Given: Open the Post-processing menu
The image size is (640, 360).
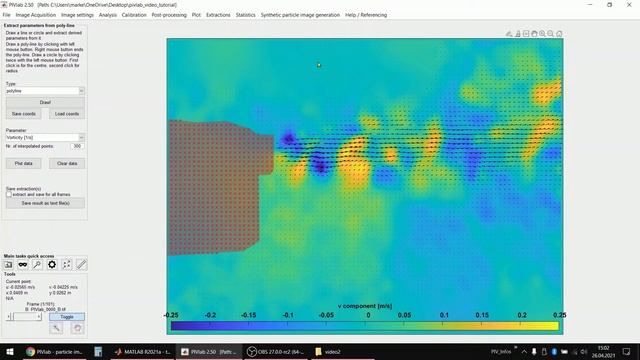Looking at the screenshot, I should (x=169, y=15).
